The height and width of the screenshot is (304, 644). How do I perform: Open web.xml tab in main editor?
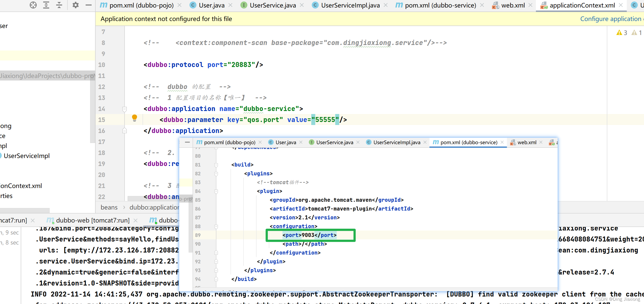(x=508, y=5)
